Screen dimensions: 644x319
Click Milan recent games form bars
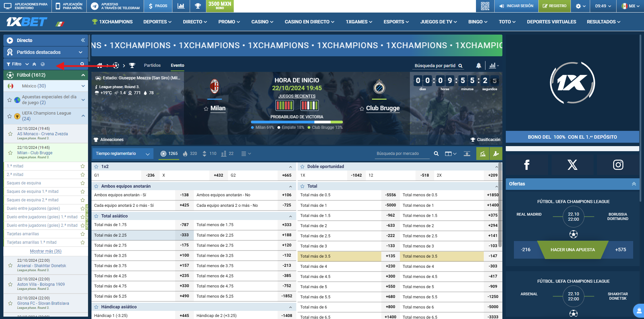click(284, 106)
